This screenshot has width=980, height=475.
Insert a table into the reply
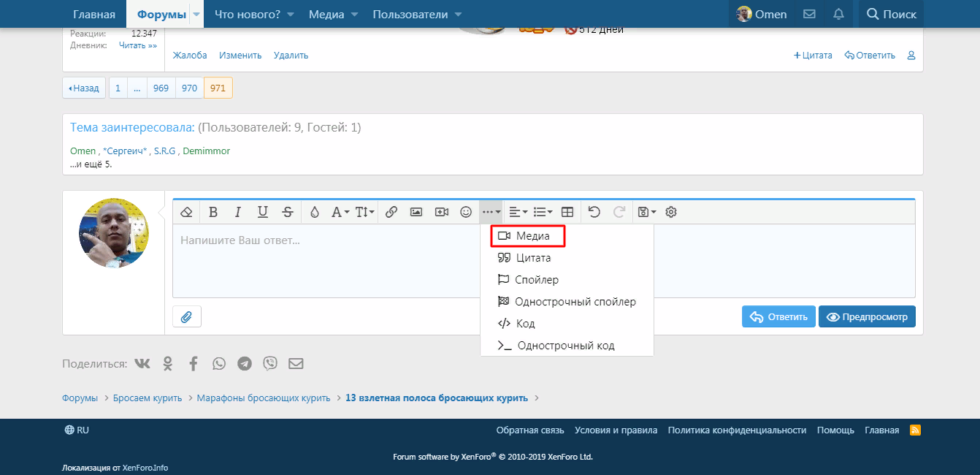click(567, 212)
